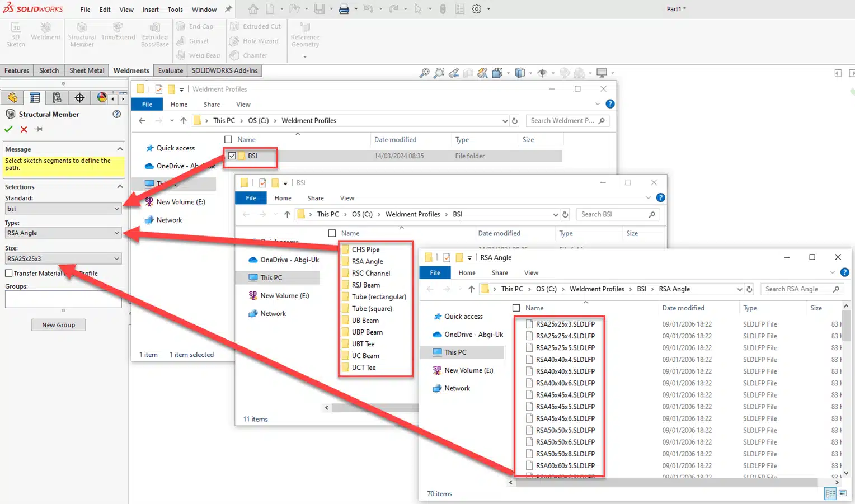Toggle select-all checkbox in RSA Angle window
855x504 pixels.
coord(516,308)
